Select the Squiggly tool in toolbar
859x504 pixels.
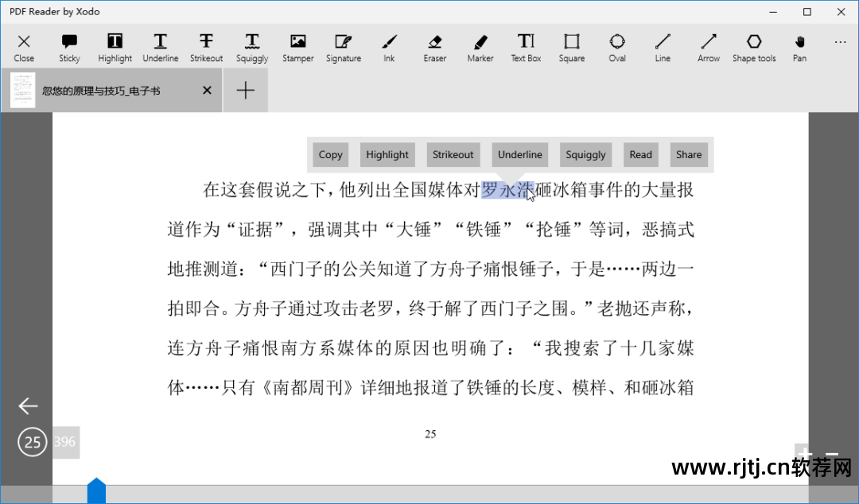pyautogui.click(x=252, y=48)
